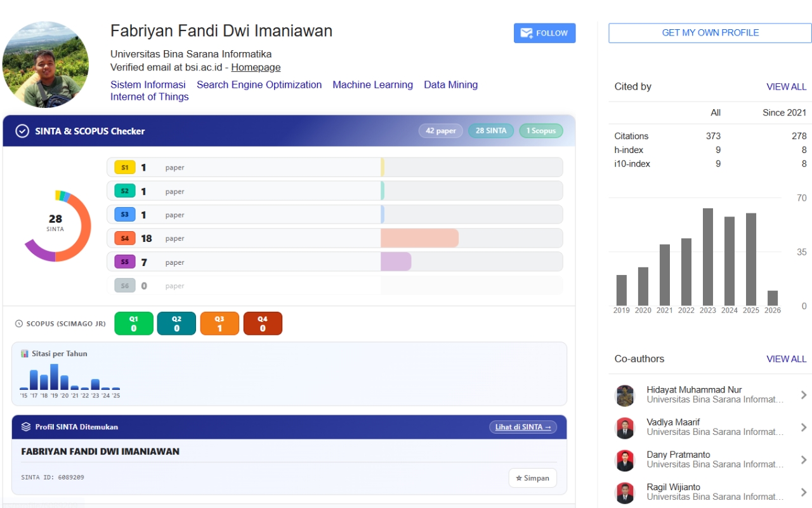Viewport: 812px width, 508px height.
Task: Open the 28 SINTA pill tab
Action: 491,131
